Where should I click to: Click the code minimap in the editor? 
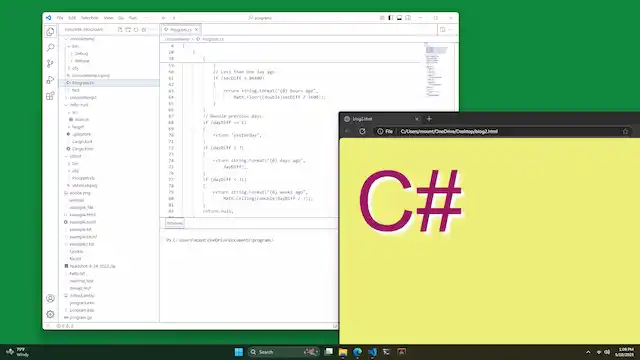437,71
